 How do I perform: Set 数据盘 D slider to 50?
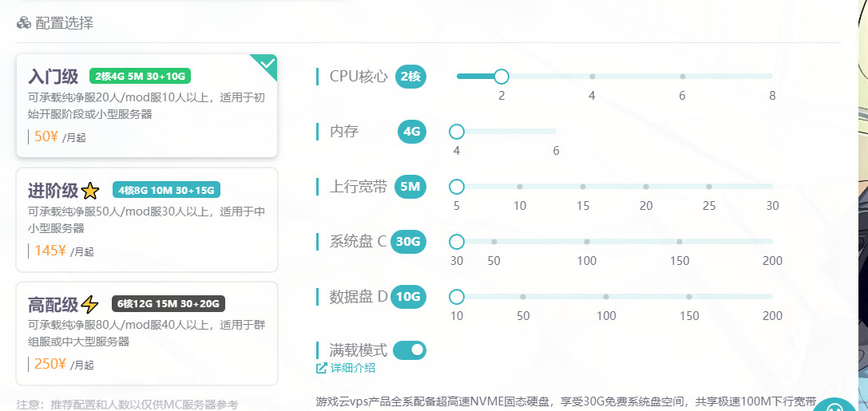coord(523,297)
